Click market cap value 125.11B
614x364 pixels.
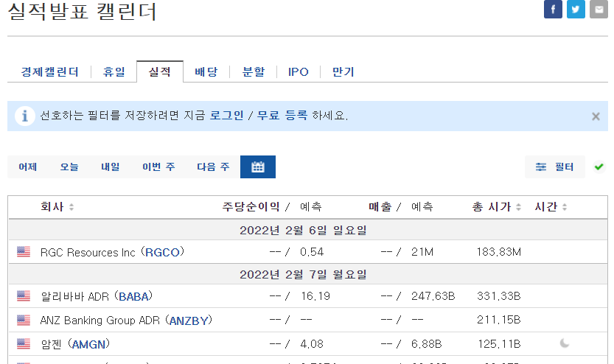coord(499,344)
